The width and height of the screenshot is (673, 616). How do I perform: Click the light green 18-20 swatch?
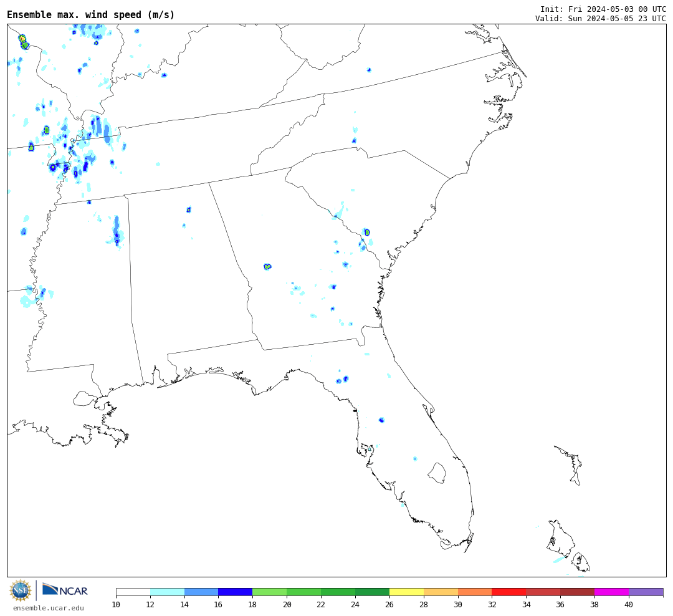(x=270, y=592)
